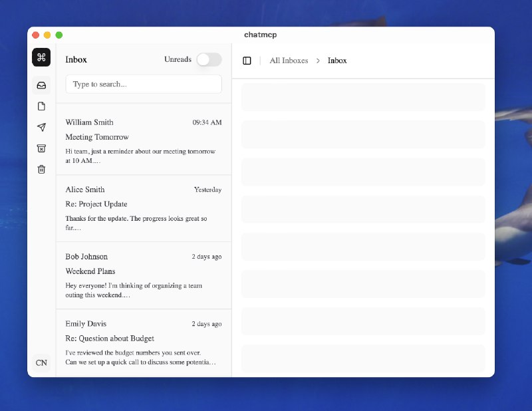Close the chatmcp window with red button

tap(36, 35)
